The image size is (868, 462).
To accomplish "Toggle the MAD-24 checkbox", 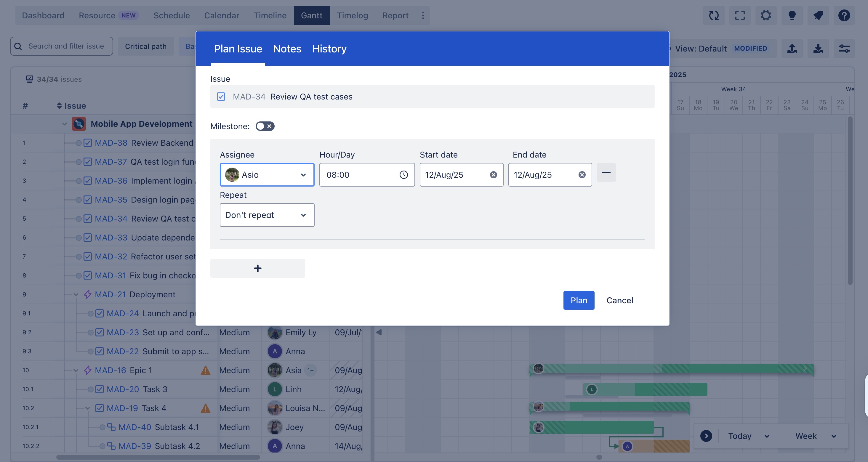I will tap(100, 314).
